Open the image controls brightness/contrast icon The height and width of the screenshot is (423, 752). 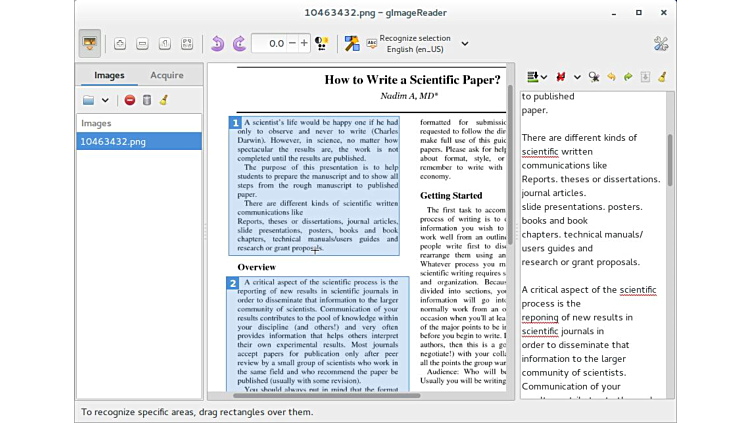point(321,44)
